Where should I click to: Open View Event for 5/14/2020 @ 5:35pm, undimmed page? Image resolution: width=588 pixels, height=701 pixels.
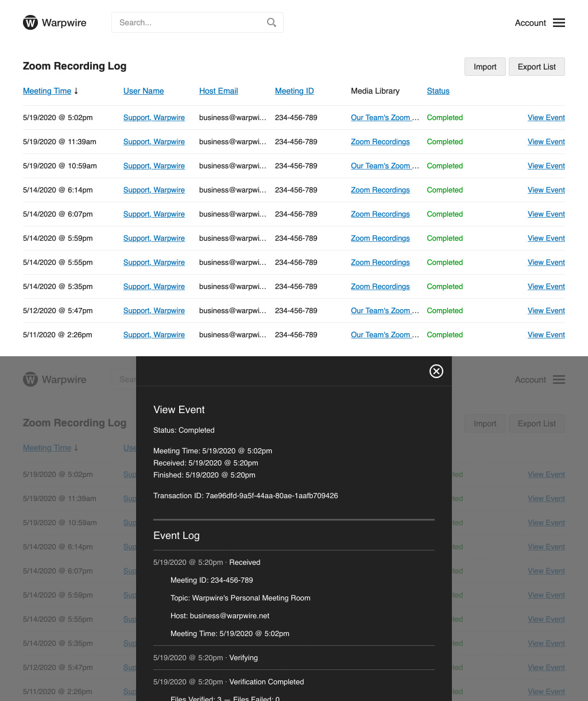pos(546,286)
